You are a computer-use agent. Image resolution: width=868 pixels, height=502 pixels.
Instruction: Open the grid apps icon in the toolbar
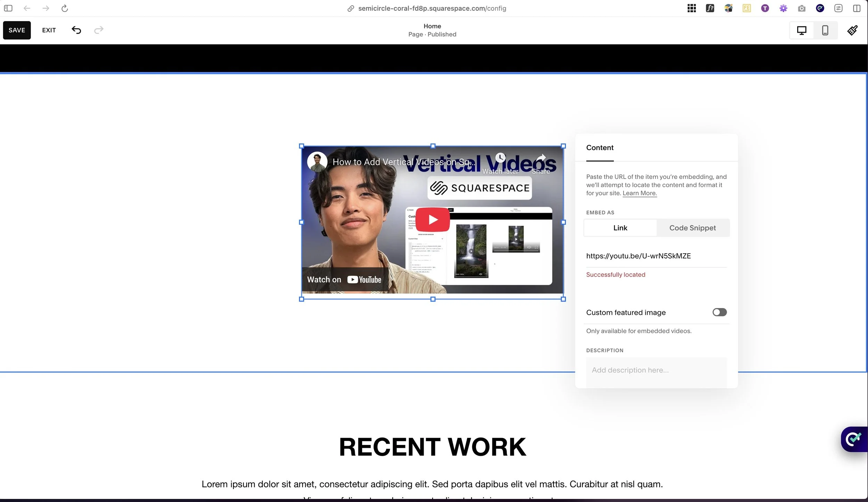click(x=691, y=8)
